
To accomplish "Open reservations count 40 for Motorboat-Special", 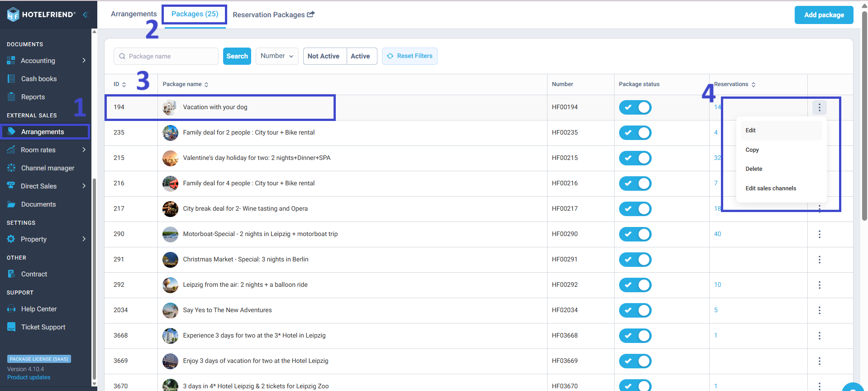I will click(717, 234).
